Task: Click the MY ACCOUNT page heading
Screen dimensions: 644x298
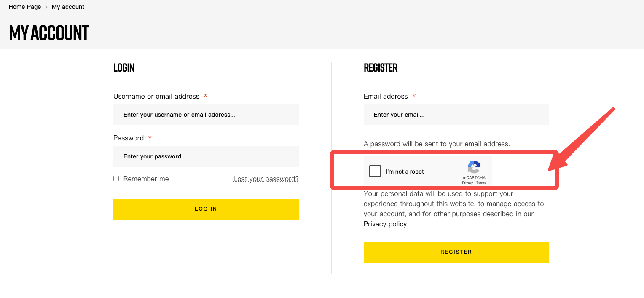Action: [x=49, y=33]
